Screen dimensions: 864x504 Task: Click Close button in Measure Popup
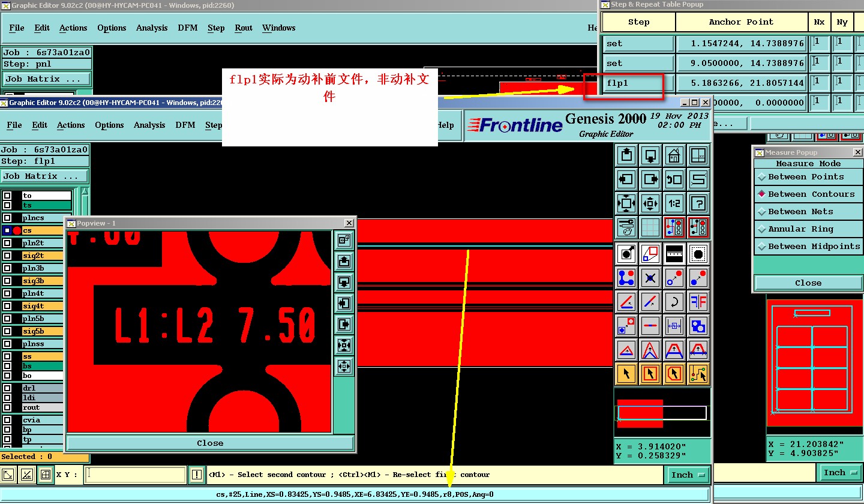808,283
